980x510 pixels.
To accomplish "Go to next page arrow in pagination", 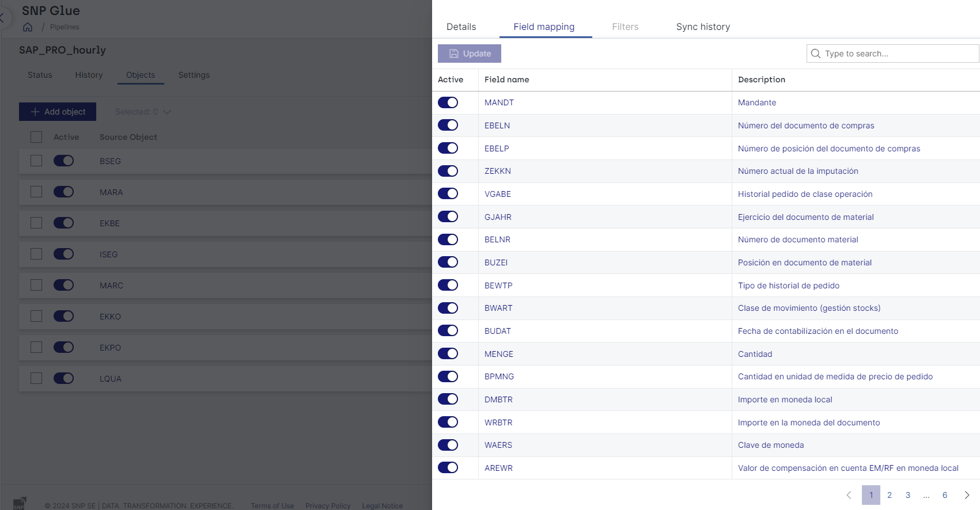I will pyautogui.click(x=967, y=495).
